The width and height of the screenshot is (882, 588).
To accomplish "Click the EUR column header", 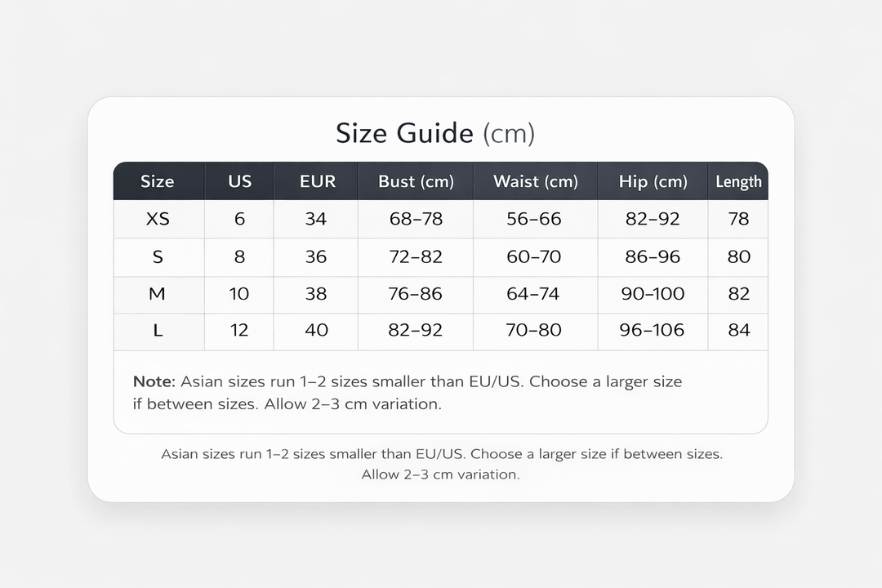I will tap(317, 181).
